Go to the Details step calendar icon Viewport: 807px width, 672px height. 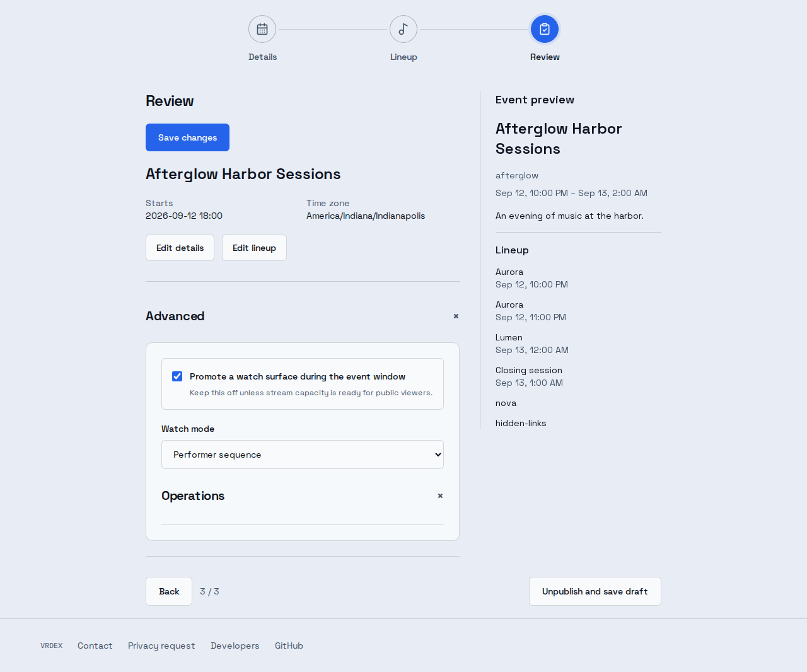tap(262, 29)
